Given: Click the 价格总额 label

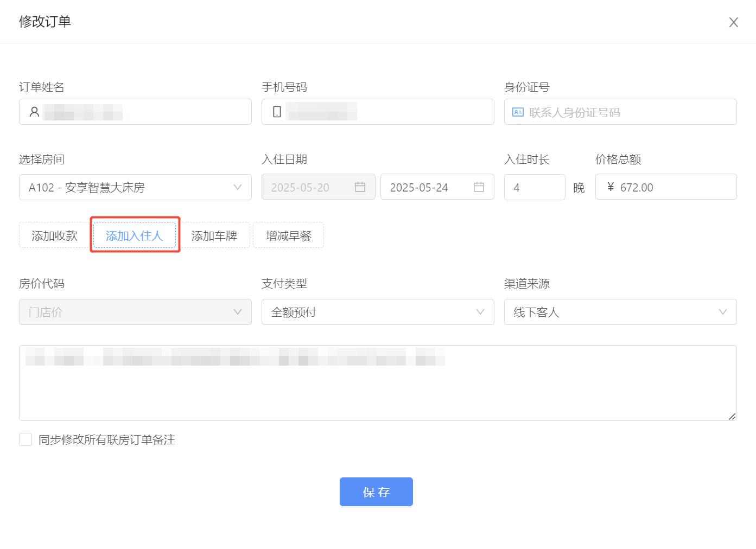Looking at the screenshot, I should [x=618, y=159].
